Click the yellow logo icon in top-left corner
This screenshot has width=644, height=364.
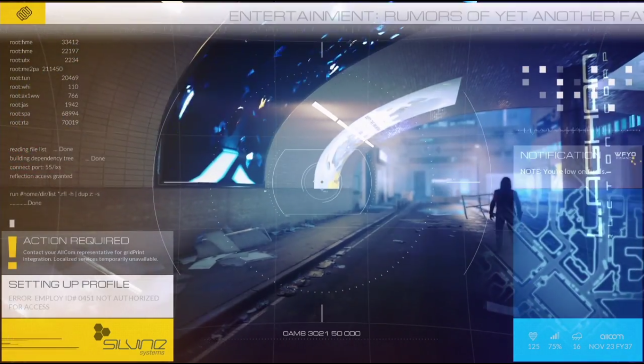point(24,13)
